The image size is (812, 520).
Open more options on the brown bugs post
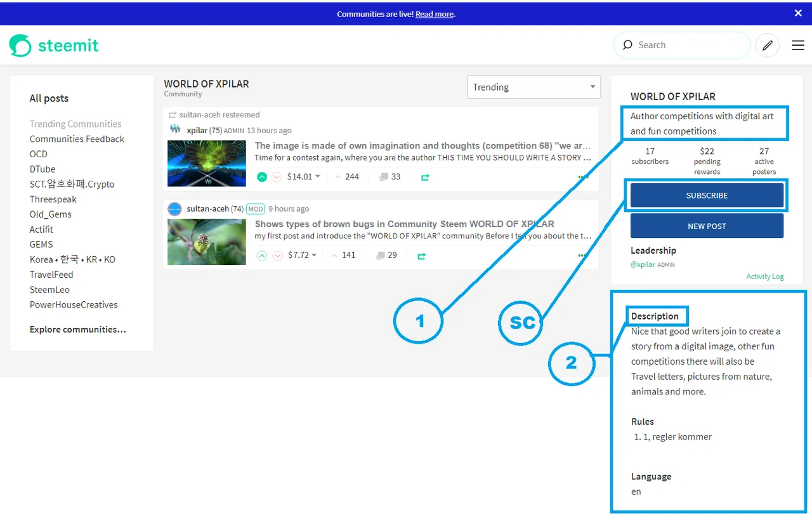click(583, 256)
